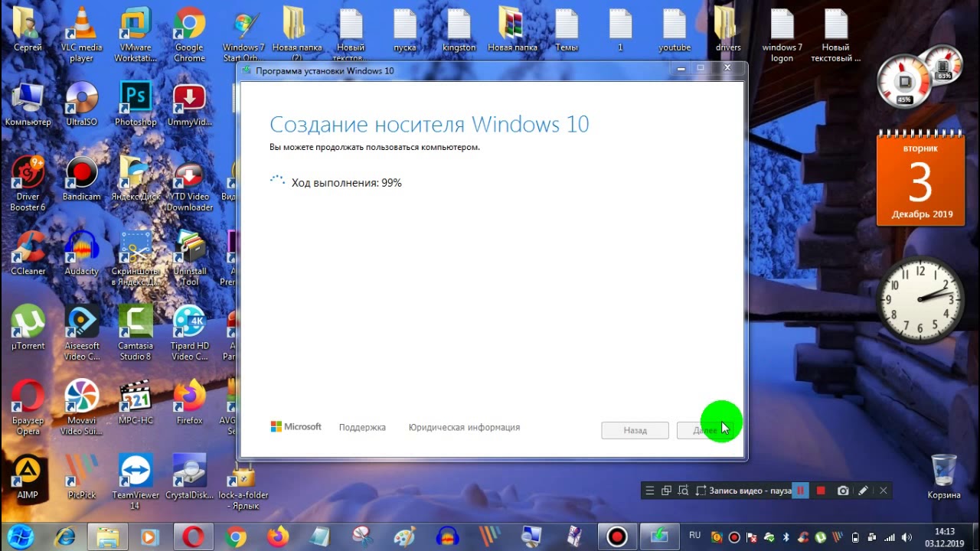Open Bandicam recording bar hamburger menu
This screenshot has width=980, height=551.
coord(649,491)
